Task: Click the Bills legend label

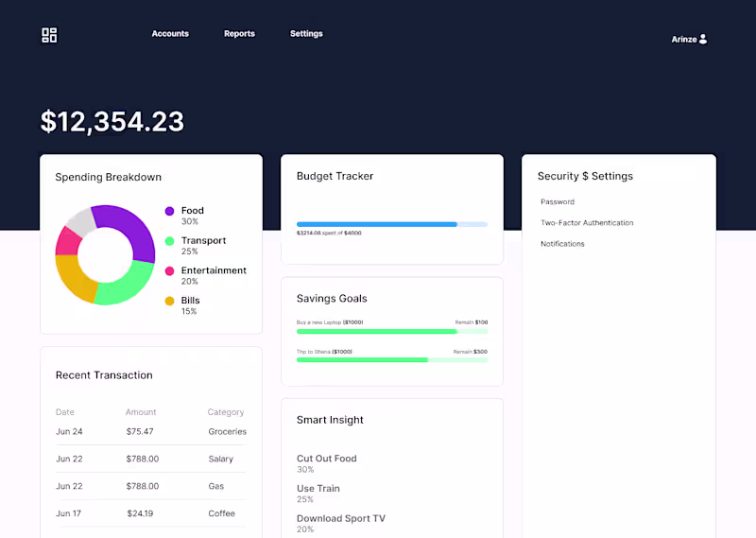Action: coord(191,301)
